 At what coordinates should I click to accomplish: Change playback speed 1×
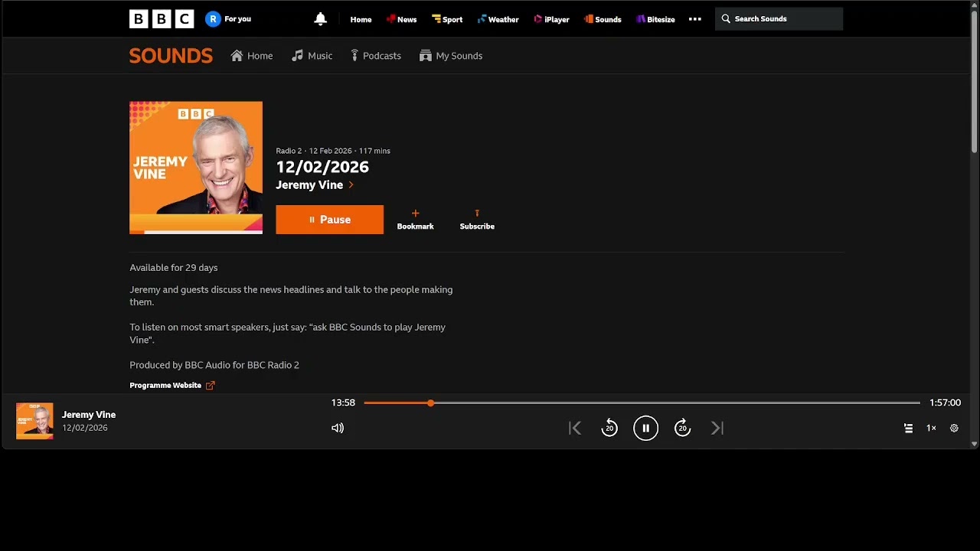coord(931,429)
